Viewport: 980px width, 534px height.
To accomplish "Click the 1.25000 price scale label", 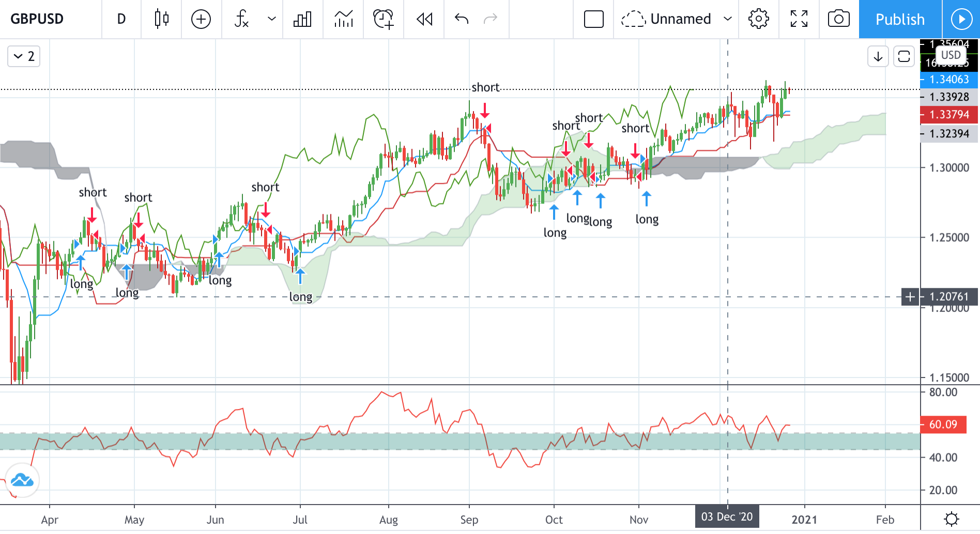I will [x=949, y=238].
